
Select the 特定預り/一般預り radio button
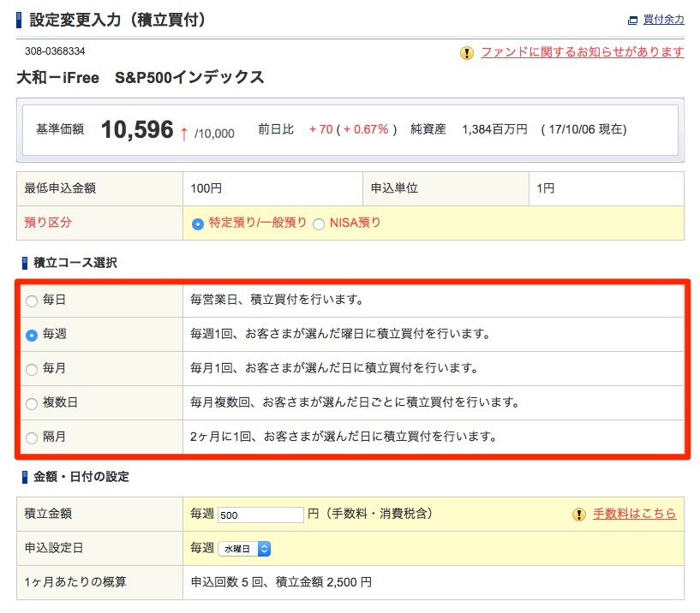coord(198,224)
